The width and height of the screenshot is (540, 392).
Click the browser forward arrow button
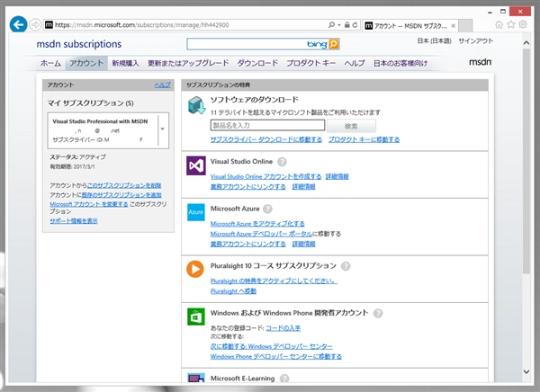coord(35,25)
